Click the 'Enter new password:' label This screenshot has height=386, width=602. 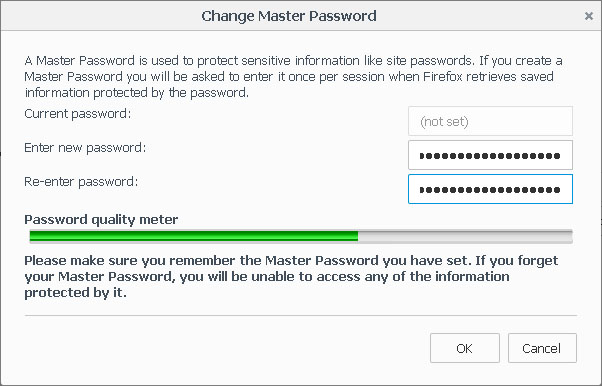click(x=85, y=148)
